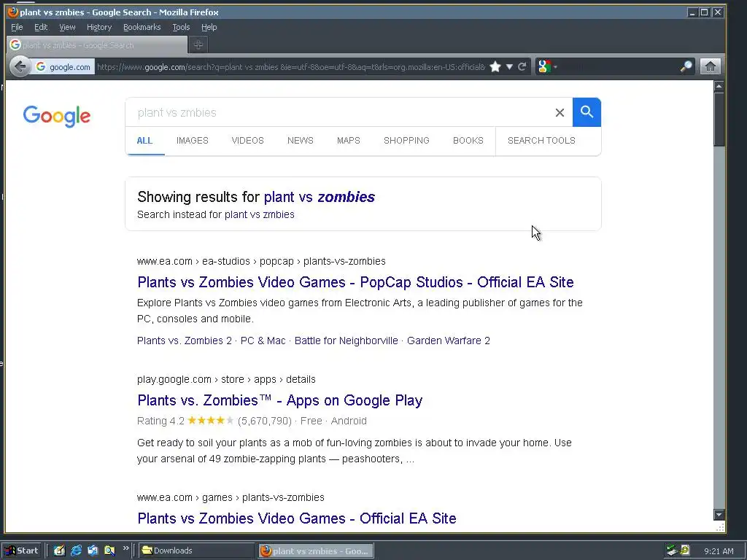Click the search bar magnifier icon
The width and height of the screenshot is (747, 560).
pyautogui.click(x=686, y=66)
